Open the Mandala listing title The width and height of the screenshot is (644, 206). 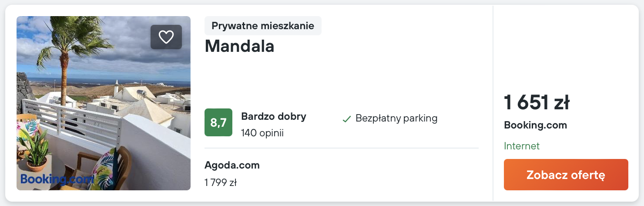pyautogui.click(x=239, y=46)
